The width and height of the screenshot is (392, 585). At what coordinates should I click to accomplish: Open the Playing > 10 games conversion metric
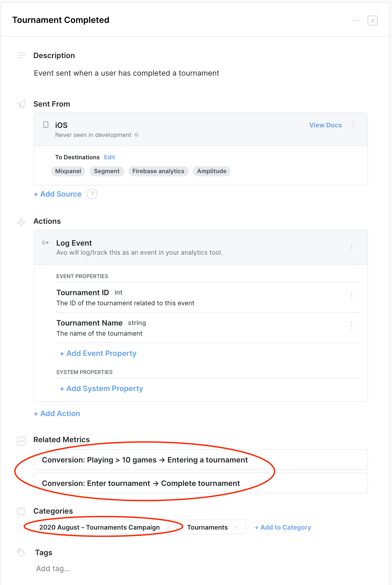coord(145,460)
